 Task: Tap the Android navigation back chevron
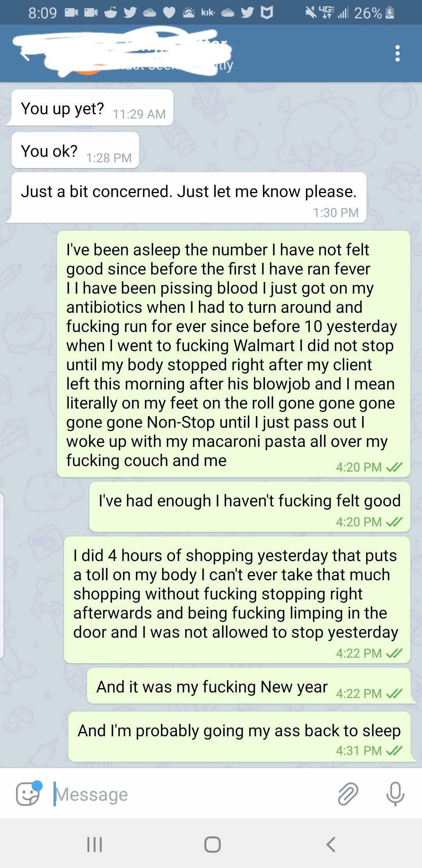pos(331,844)
